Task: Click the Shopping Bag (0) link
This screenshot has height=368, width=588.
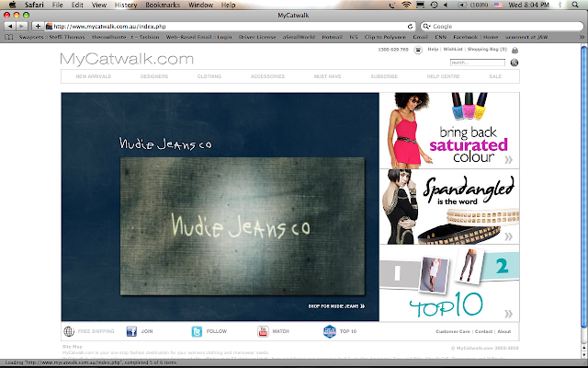Action: [487, 49]
